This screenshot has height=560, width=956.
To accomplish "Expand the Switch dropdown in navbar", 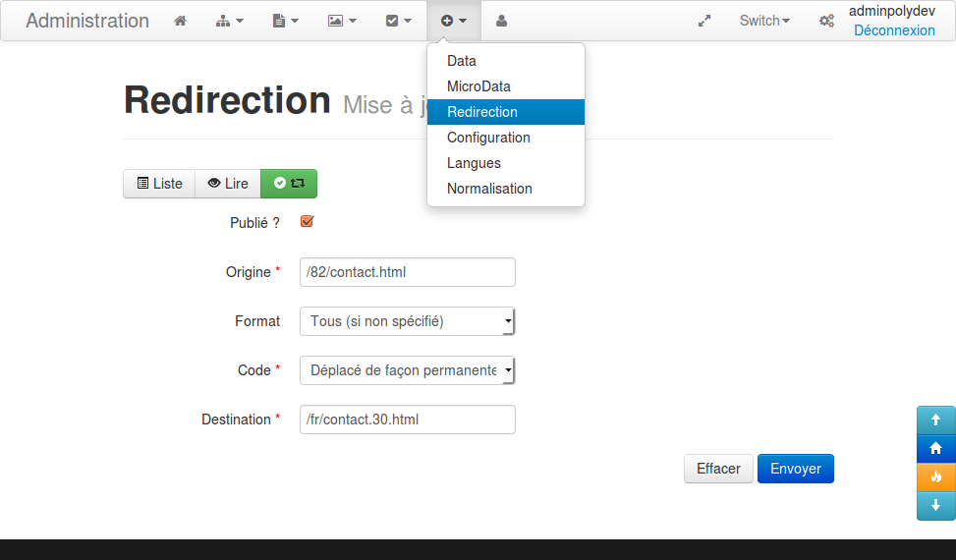I will click(764, 21).
